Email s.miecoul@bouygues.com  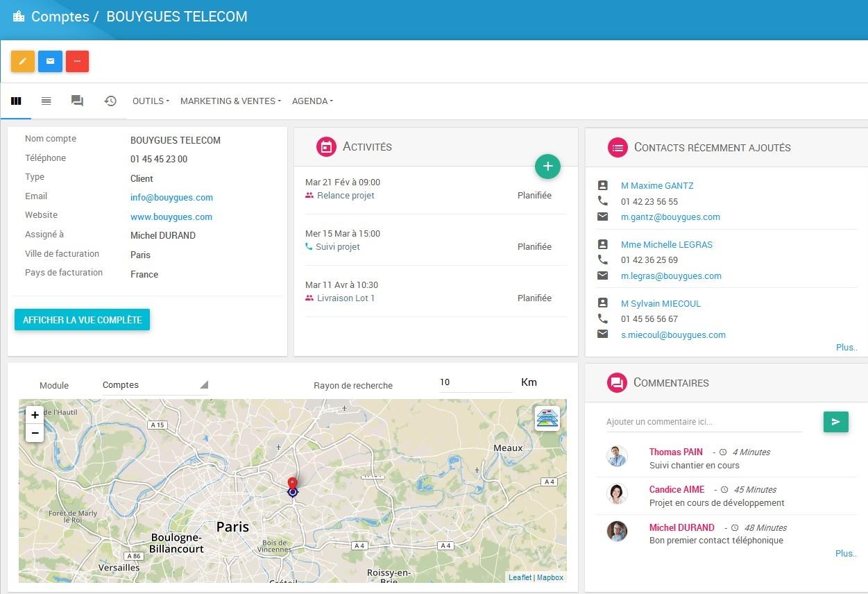(673, 335)
